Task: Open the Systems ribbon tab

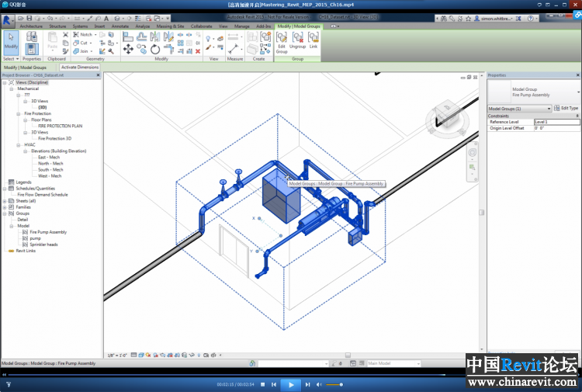Action: 80,26
